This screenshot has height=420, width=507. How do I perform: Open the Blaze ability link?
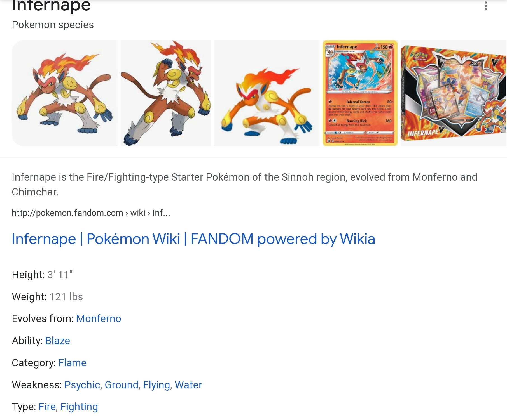58,341
